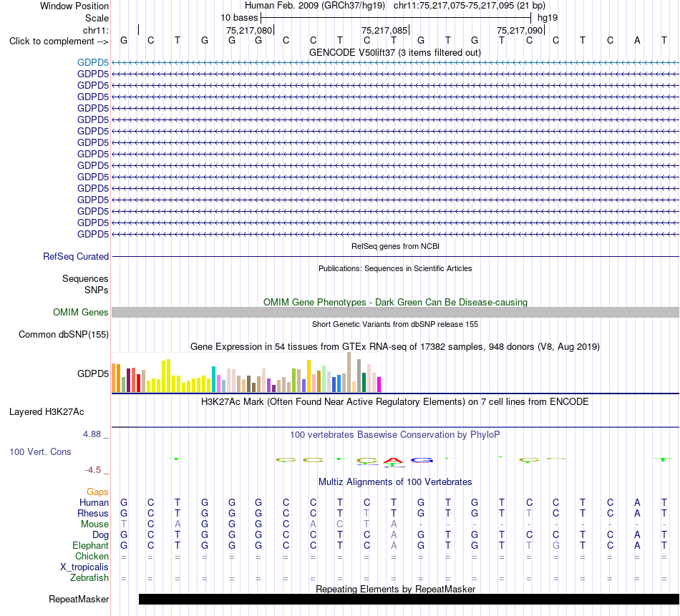Click the Dog species label
Viewport: 680px width, 616px height.
[x=100, y=535]
